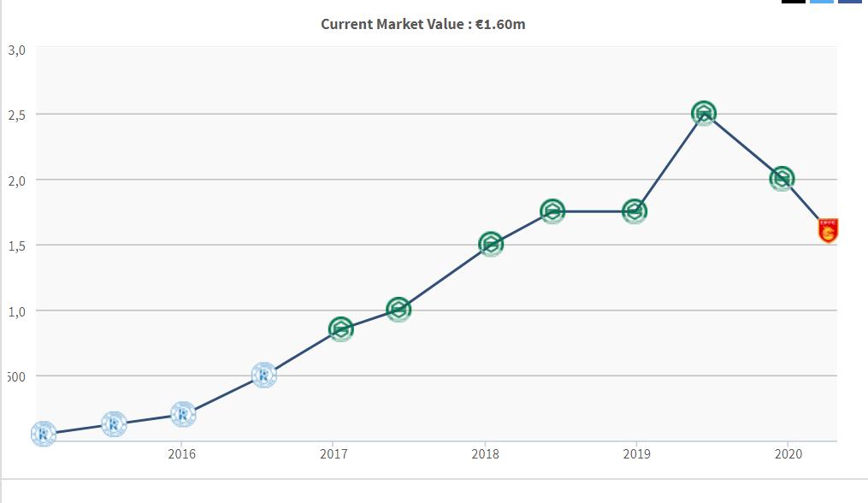Click the 3,0 y-axis label
The height and width of the screenshot is (503, 868).
[x=17, y=50]
